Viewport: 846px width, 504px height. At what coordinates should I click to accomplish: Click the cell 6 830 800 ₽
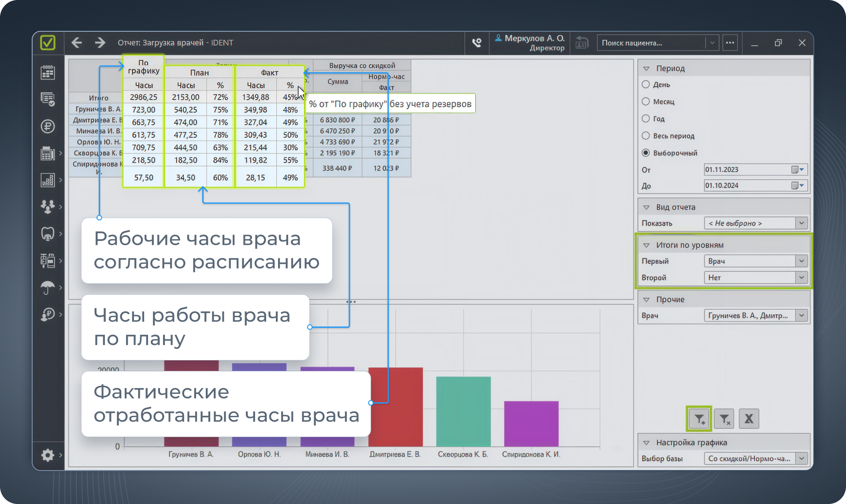tap(338, 120)
